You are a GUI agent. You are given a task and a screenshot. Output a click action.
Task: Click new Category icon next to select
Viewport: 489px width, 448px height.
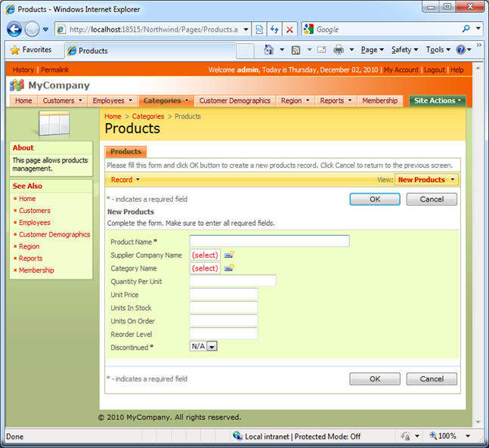(229, 267)
